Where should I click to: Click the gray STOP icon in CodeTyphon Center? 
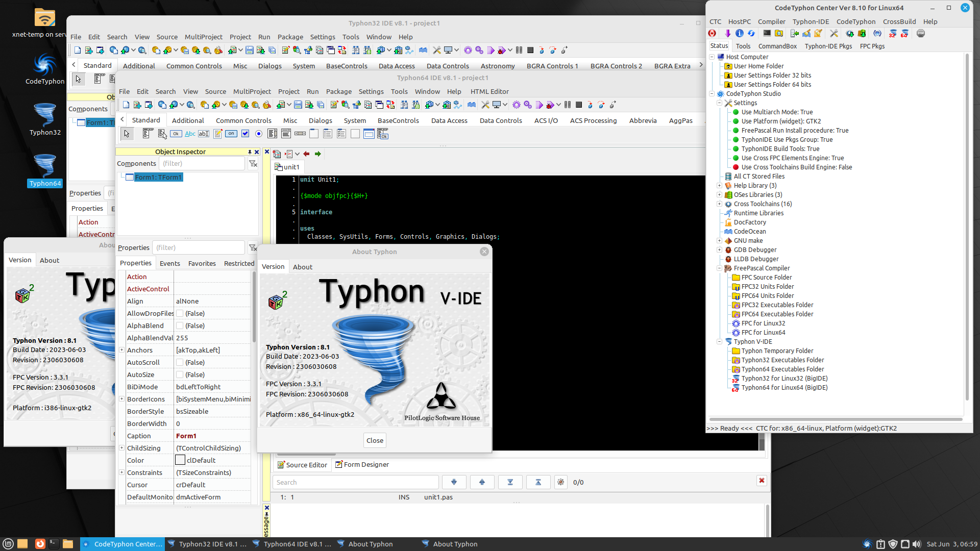pyautogui.click(x=921, y=34)
